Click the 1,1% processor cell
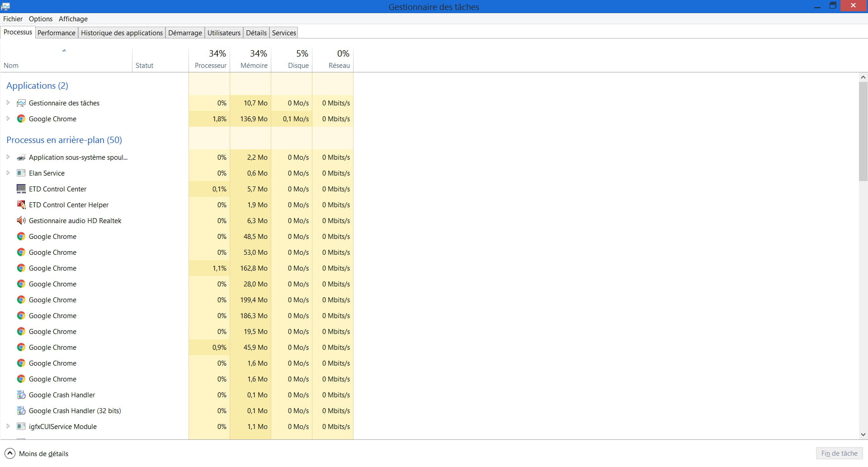 (x=209, y=268)
